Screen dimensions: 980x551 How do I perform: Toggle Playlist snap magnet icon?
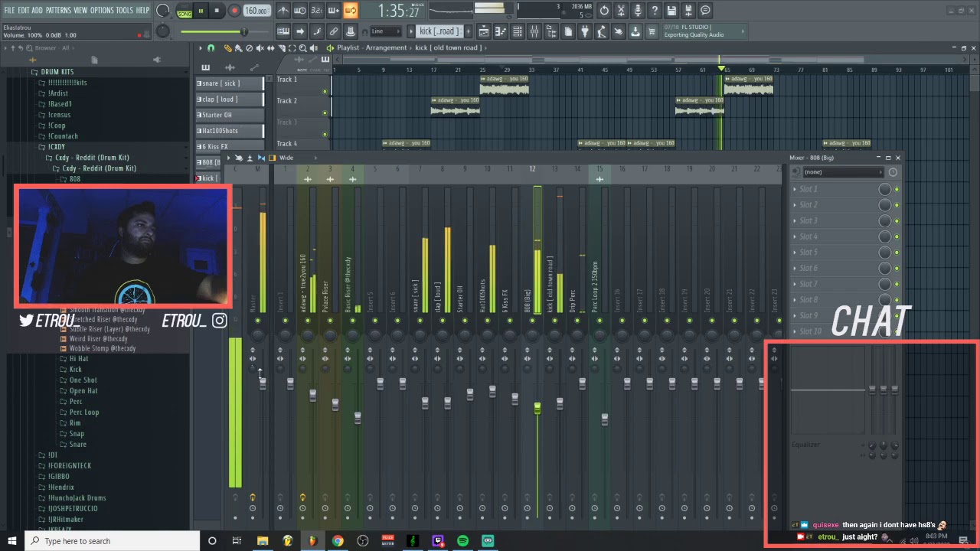pyautogui.click(x=211, y=48)
